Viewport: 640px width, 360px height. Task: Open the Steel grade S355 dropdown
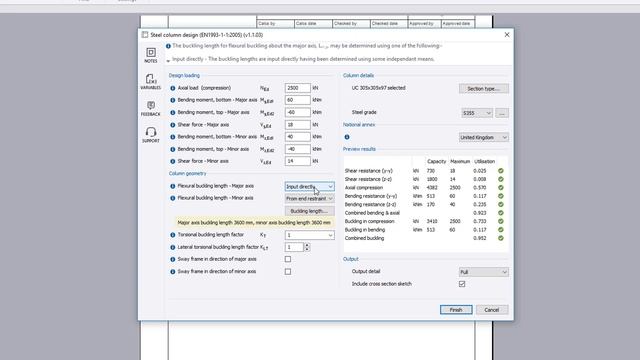coord(477,113)
